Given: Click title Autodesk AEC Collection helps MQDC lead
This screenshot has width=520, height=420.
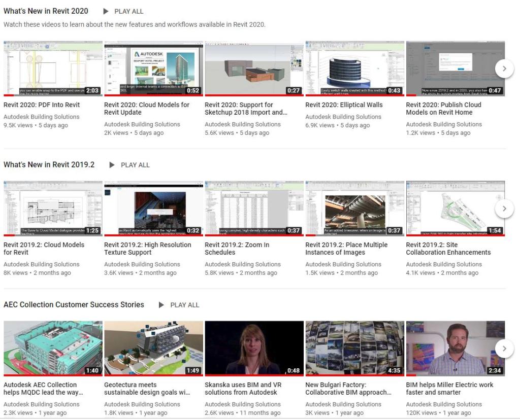Looking at the screenshot, I should tap(43, 388).
